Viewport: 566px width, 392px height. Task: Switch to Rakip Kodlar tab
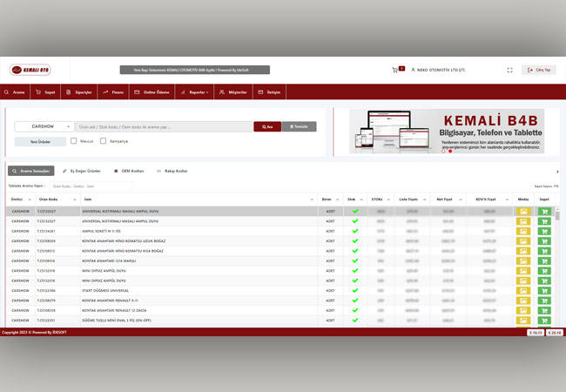[x=172, y=171]
